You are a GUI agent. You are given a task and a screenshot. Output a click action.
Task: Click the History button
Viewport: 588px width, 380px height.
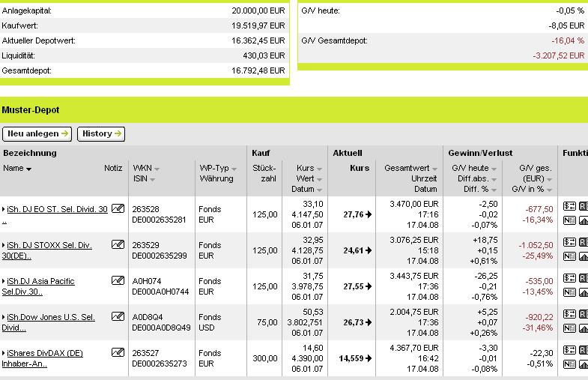[101, 134]
